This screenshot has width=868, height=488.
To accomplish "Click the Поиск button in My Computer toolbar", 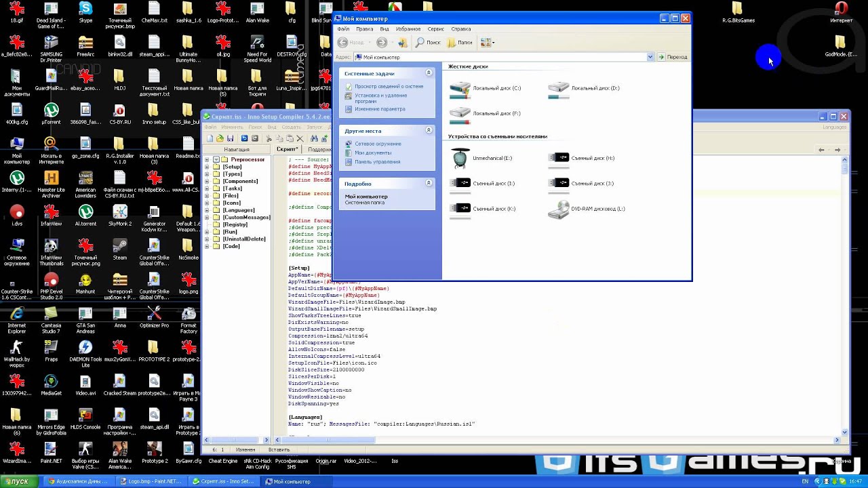I will tap(428, 42).
